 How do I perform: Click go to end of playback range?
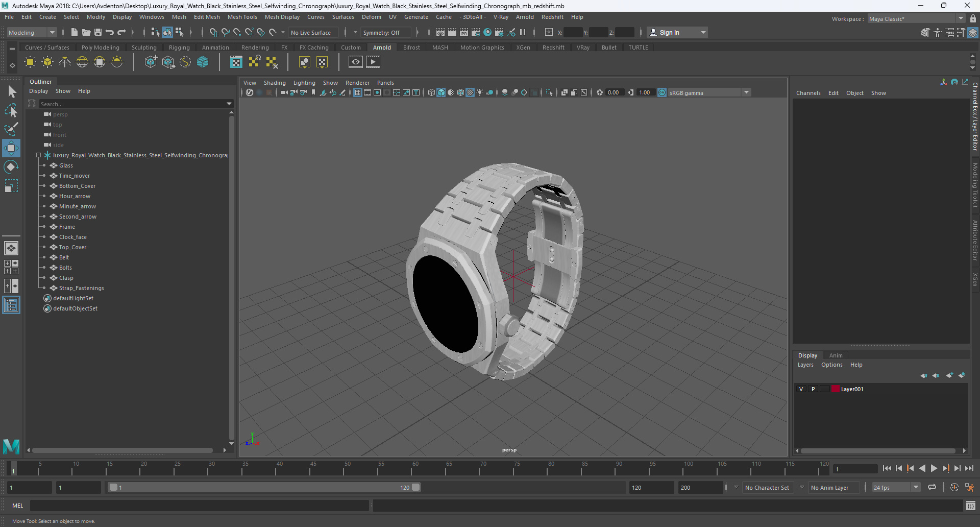[x=969, y=468]
